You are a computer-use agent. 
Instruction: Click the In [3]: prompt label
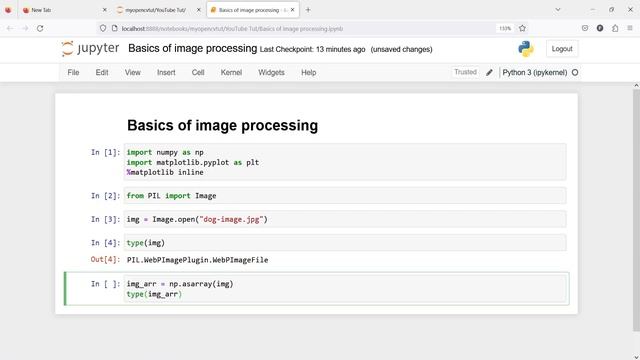point(105,219)
